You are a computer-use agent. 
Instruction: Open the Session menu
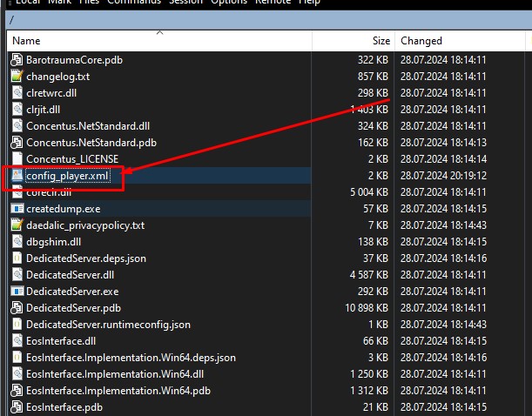pos(185,3)
